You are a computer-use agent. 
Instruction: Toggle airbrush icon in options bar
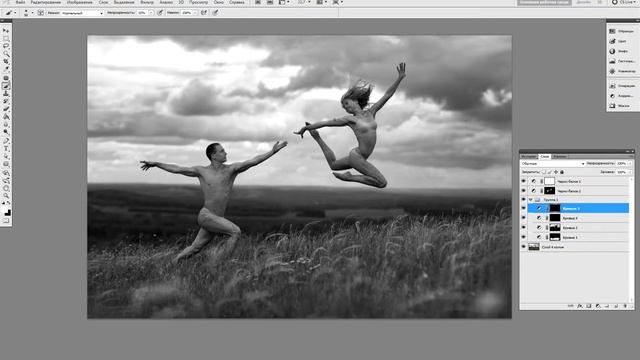[x=204, y=13]
